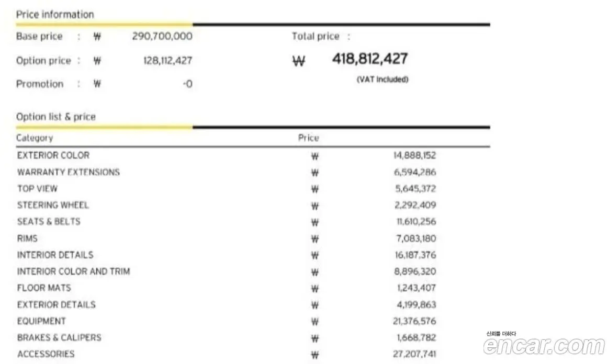Click the won symbol in EQUIPMENT row
Screen dimensions: 607x364
pos(314,322)
